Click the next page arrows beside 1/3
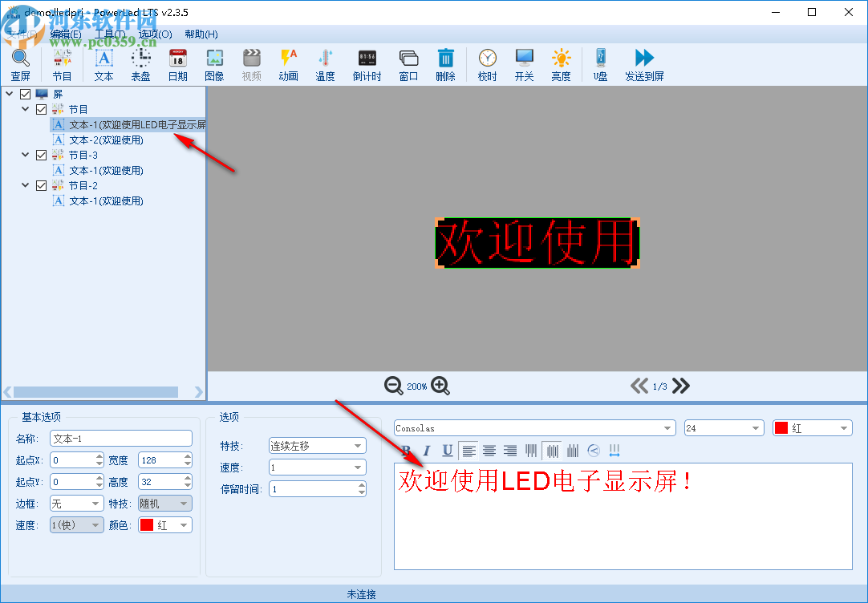 [x=680, y=386]
